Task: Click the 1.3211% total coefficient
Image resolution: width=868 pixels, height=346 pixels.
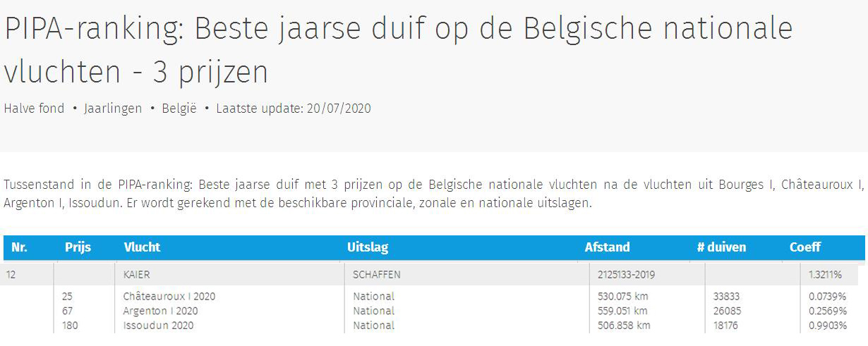Action: [x=825, y=275]
